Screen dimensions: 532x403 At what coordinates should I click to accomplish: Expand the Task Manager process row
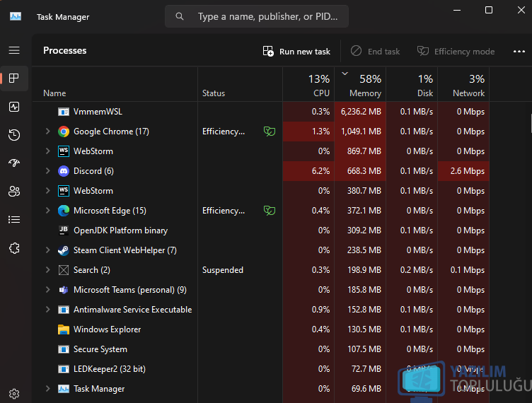pos(48,389)
